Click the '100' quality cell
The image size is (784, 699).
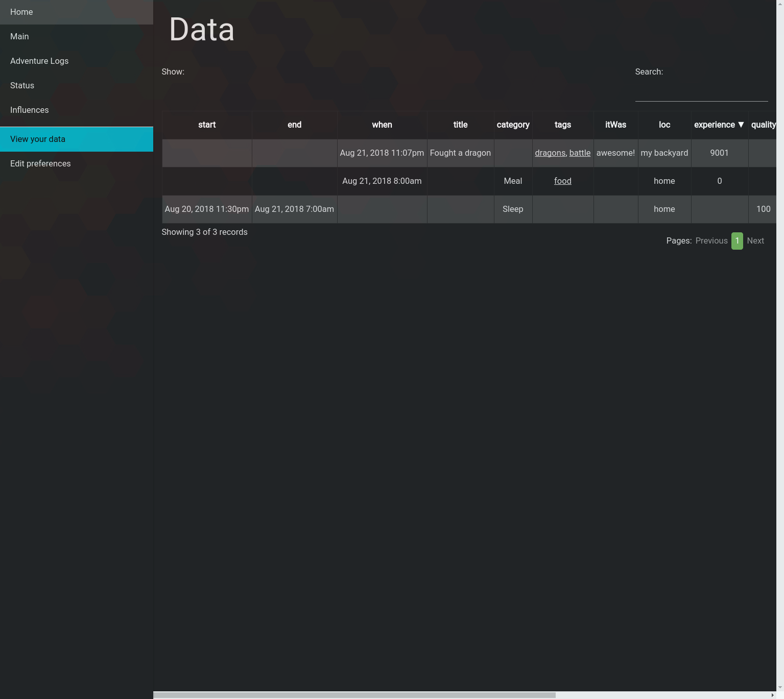click(763, 209)
